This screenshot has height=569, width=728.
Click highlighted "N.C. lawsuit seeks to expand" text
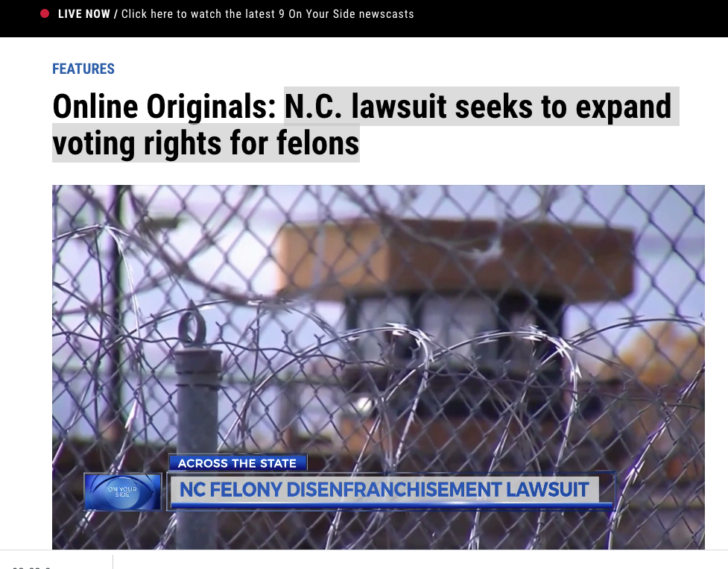[x=478, y=107]
